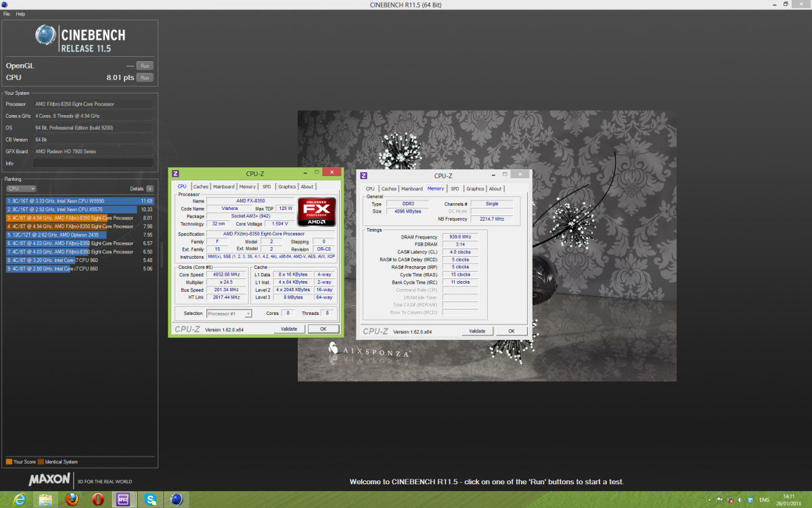Open the CPU ranking type dropdown

coord(22,188)
